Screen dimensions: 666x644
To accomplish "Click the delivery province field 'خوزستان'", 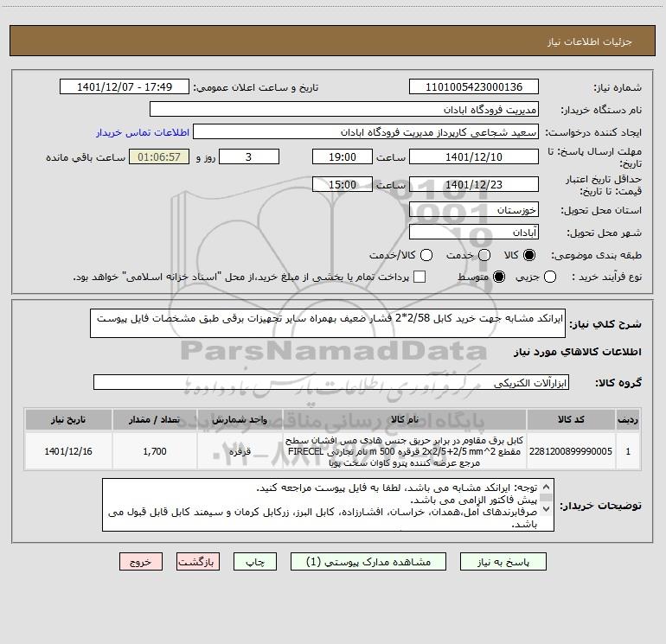I will (474, 210).
